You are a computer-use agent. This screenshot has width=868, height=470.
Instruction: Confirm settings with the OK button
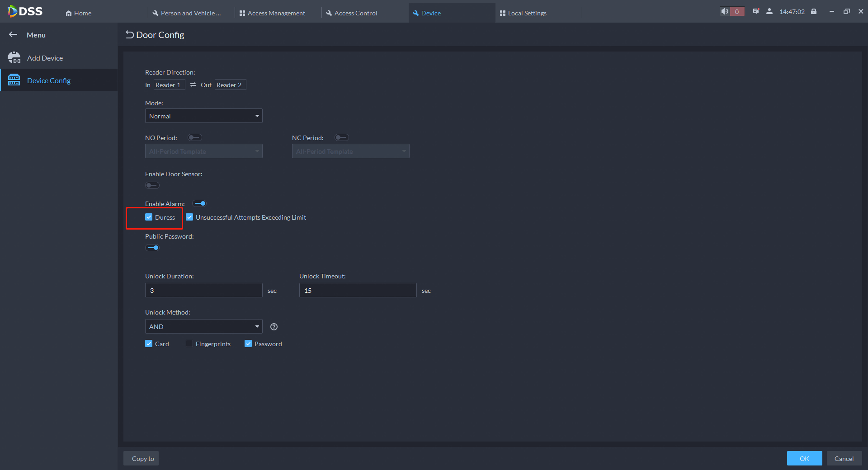[804, 458]
